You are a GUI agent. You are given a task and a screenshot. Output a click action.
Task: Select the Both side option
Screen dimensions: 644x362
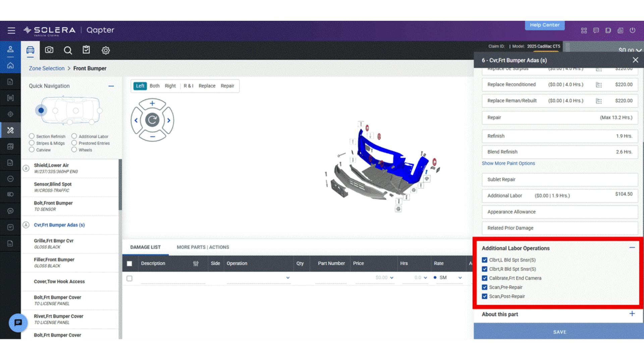[x=154, y=86]
